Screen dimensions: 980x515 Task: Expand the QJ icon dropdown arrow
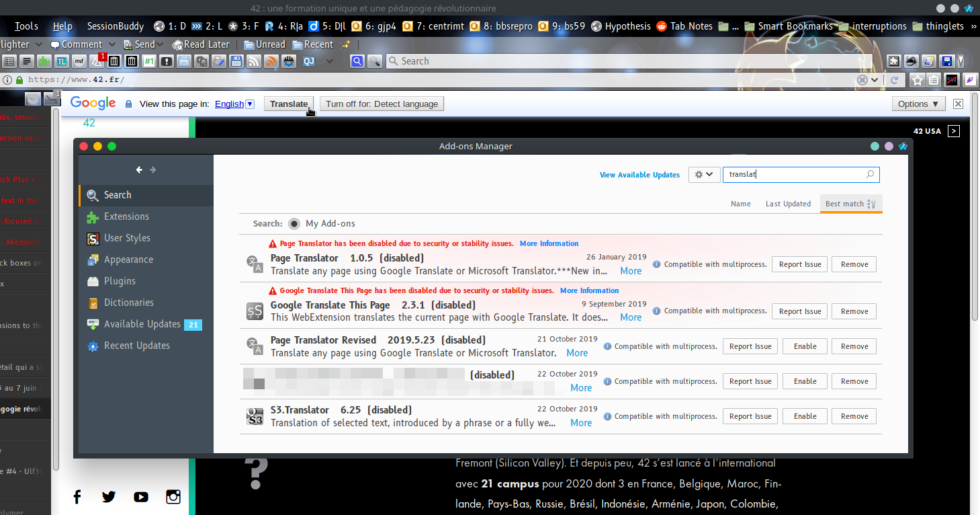coord(329,61)
